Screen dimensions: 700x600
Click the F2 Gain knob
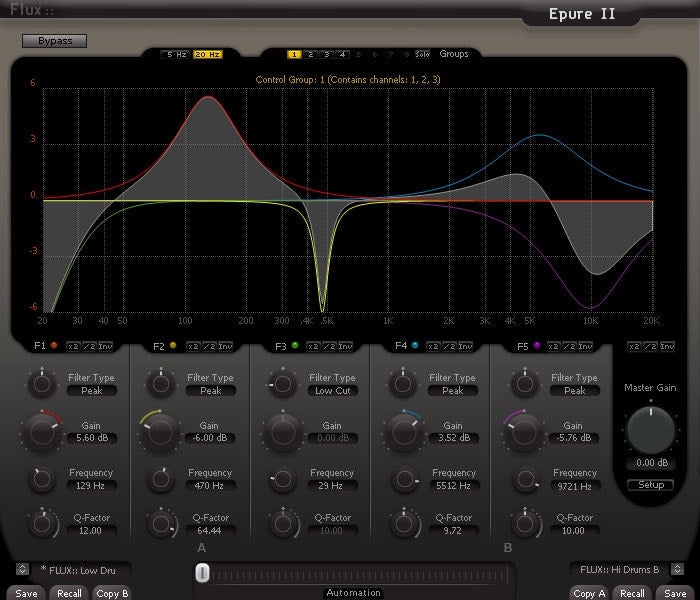click(x=160, y=433)
